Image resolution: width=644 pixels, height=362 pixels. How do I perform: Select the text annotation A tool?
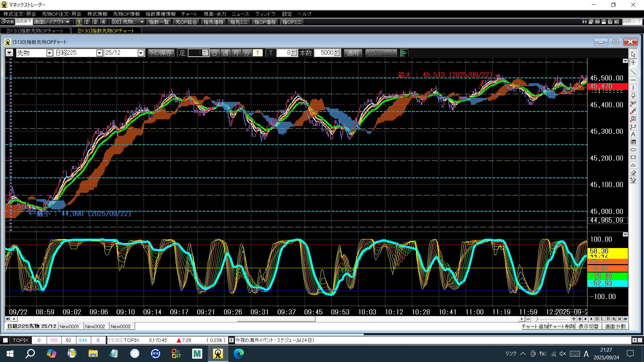pyautogui.click(x=633, y=134)
